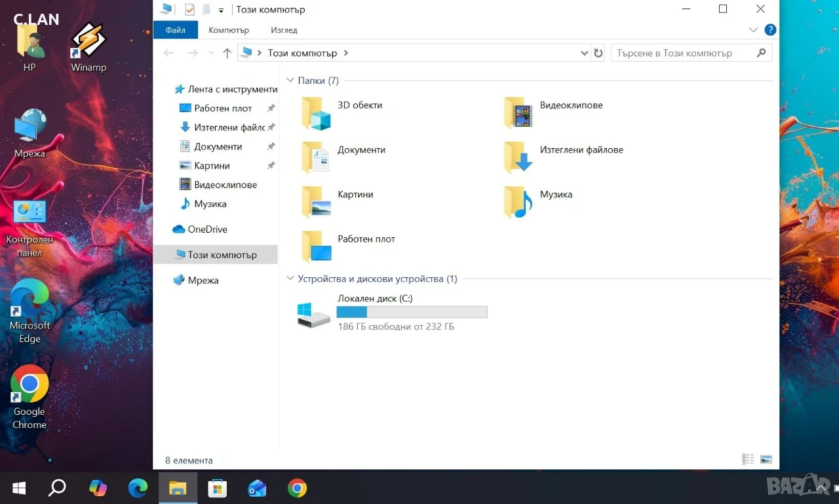Click the window system icon in title bar
The height and width of the screenshot is (504, 839).
[166, 9]
